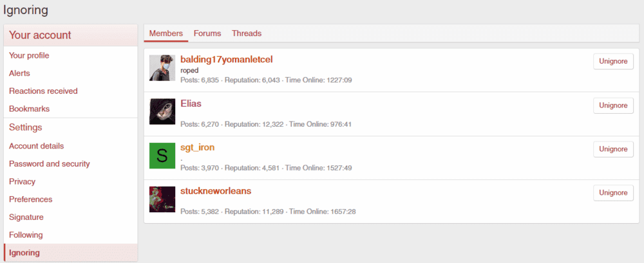Screen dimensions: 644x263
Task: Select the Members tab
Action: (166, 33)
